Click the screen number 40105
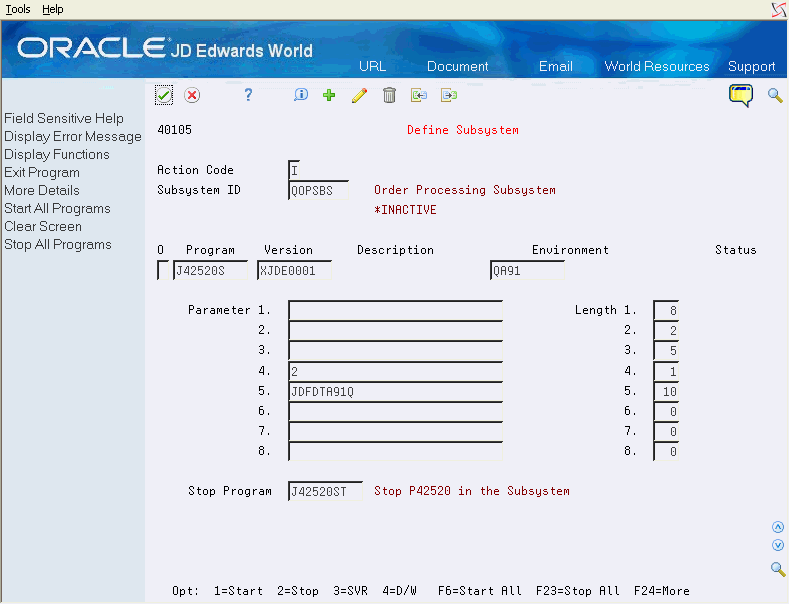The width and height of the screenshot is (789, 604). 175,130
